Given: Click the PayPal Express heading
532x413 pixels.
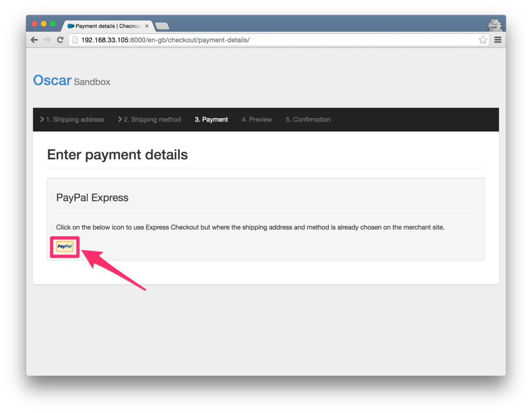Looking at the screenshot, I should pyautogui.click(x=92, y=197).
